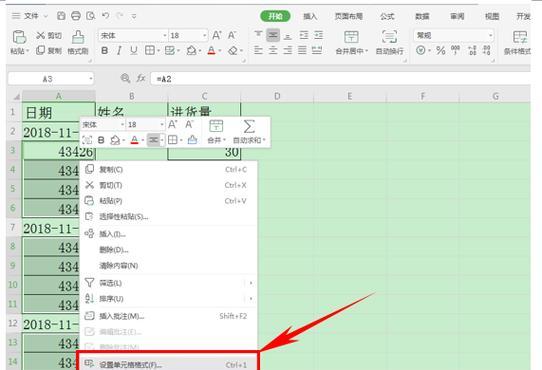Click the 条件格式 conditional formatting icon
542x370 pixels.
click(520, 37)
